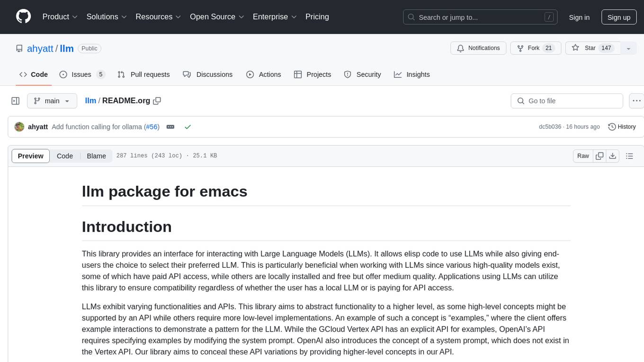Expand the Solutions menu
The width and height of the screenshot is (644, 362).
(107, 17)
